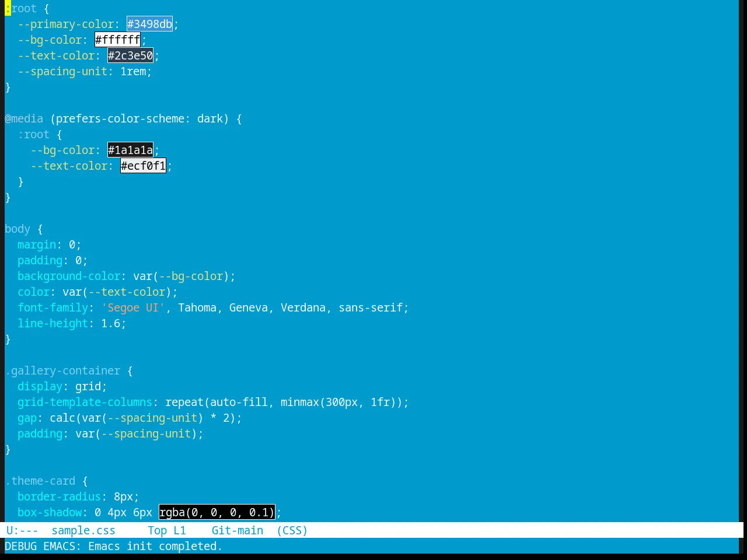Click sans-serif in font list

click(371, 307)
